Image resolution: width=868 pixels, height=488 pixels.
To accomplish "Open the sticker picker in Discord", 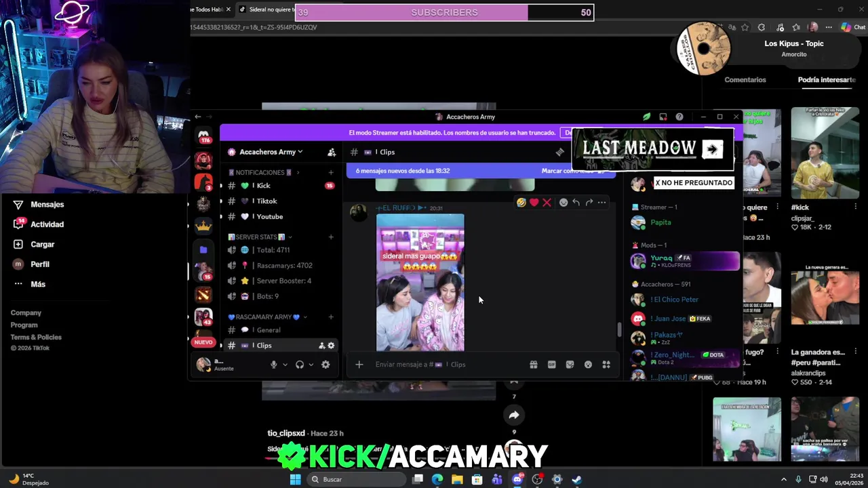I will point(570,365).
